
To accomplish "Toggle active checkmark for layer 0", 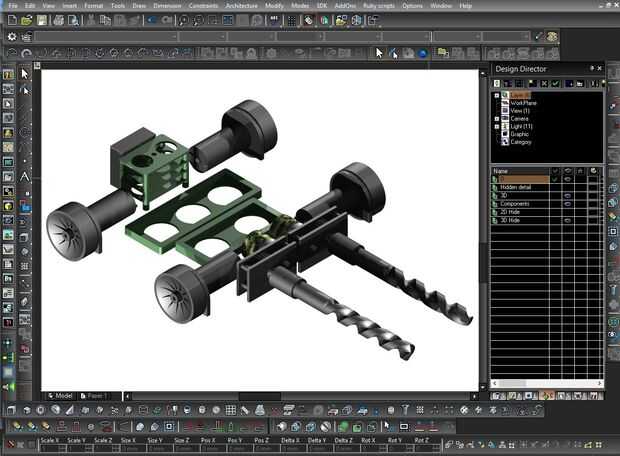I will (555, 179).
